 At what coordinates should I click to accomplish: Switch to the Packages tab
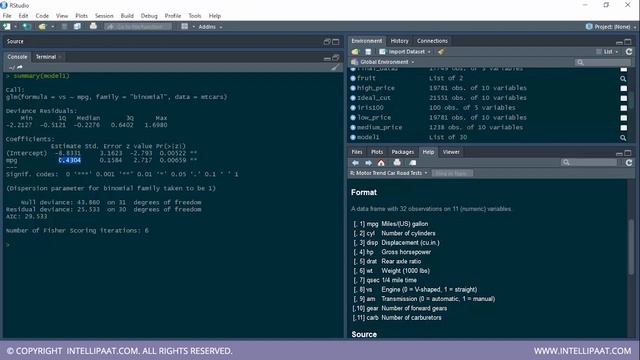[x=402, y=152]
